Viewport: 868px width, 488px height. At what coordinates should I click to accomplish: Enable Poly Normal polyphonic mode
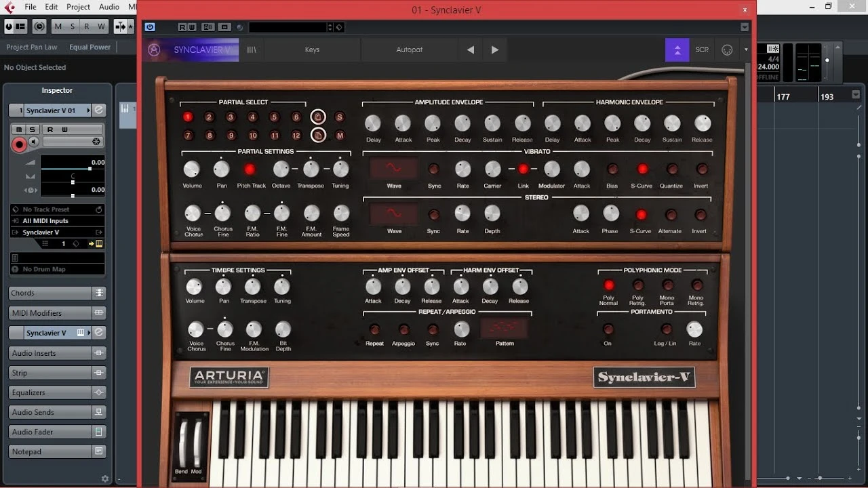click(608, 285)
